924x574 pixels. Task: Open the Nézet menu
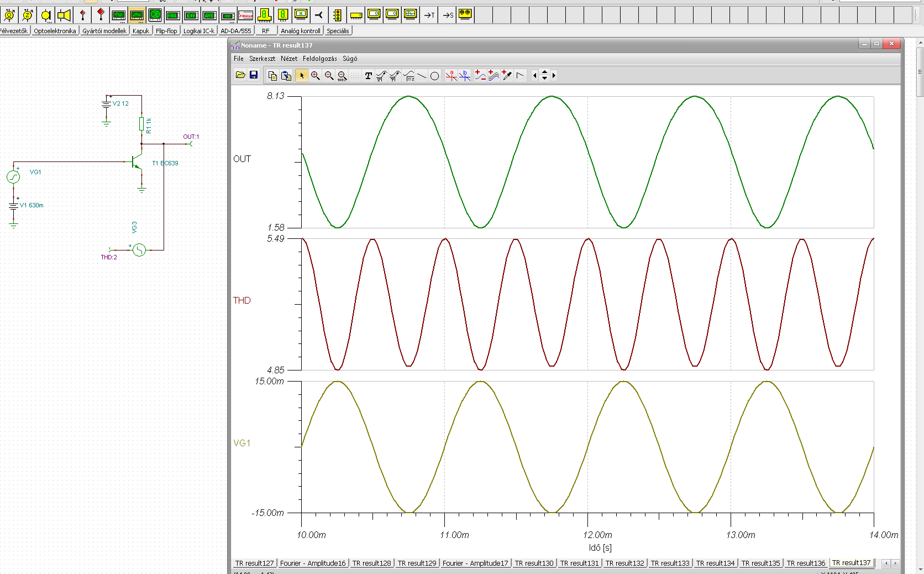click(x=288, y=59)
